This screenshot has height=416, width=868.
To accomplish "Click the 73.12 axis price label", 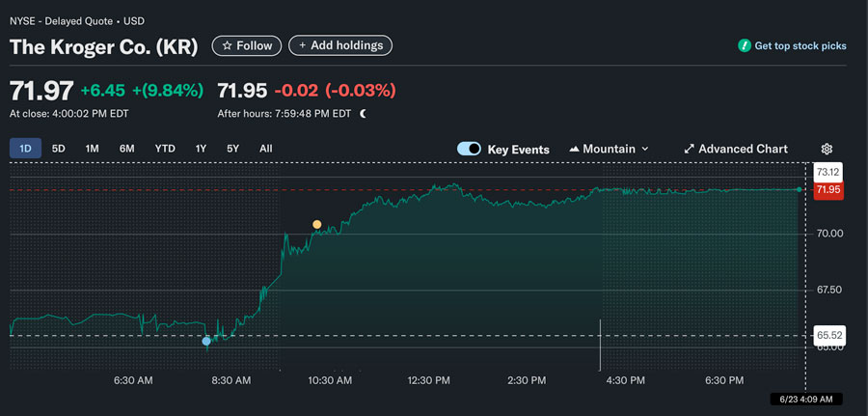I will coord(828,172).
